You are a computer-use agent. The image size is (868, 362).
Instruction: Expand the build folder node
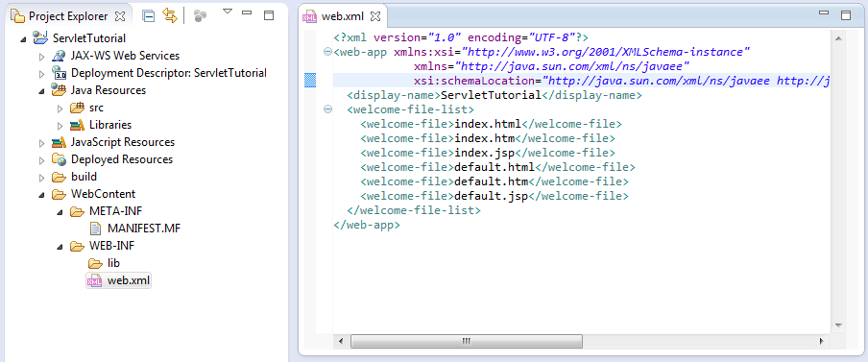42,178
